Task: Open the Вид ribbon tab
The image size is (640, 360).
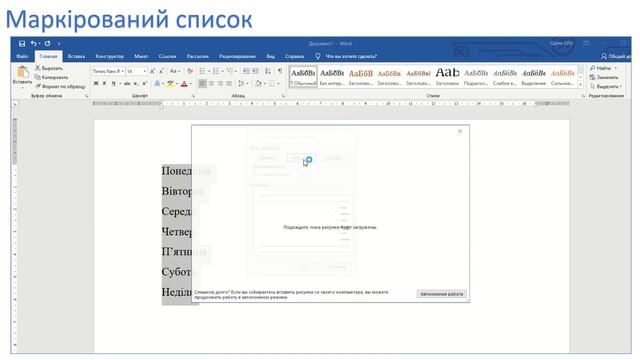Action: pyautogui.click(x=271, y=56)
